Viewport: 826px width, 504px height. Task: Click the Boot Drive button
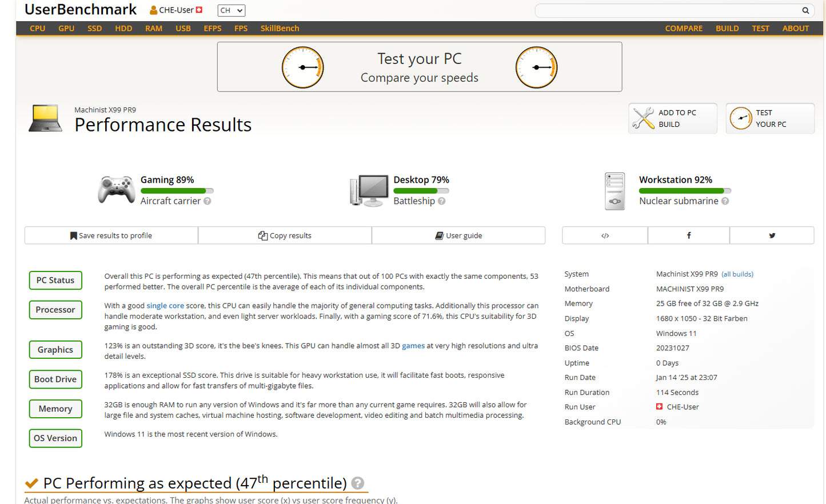(55, 379)
